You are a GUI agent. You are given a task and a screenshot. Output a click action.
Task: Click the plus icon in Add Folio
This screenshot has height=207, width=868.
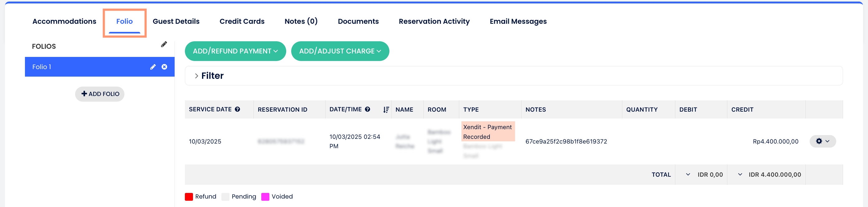point(84,94)
